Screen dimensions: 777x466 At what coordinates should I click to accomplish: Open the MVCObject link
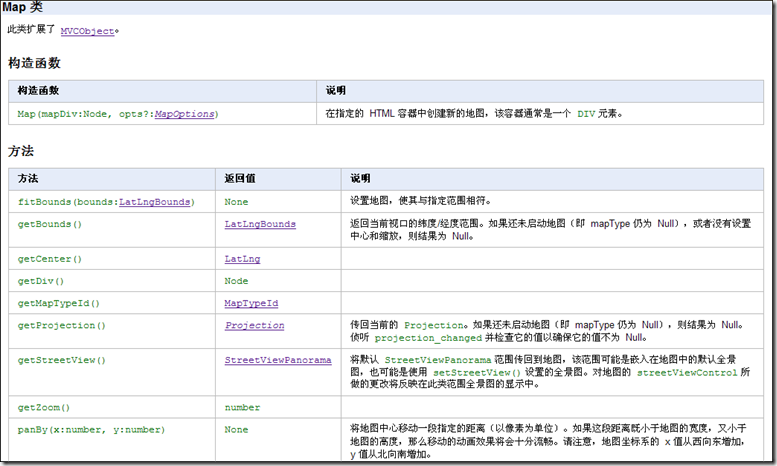(x=87, y=31)
